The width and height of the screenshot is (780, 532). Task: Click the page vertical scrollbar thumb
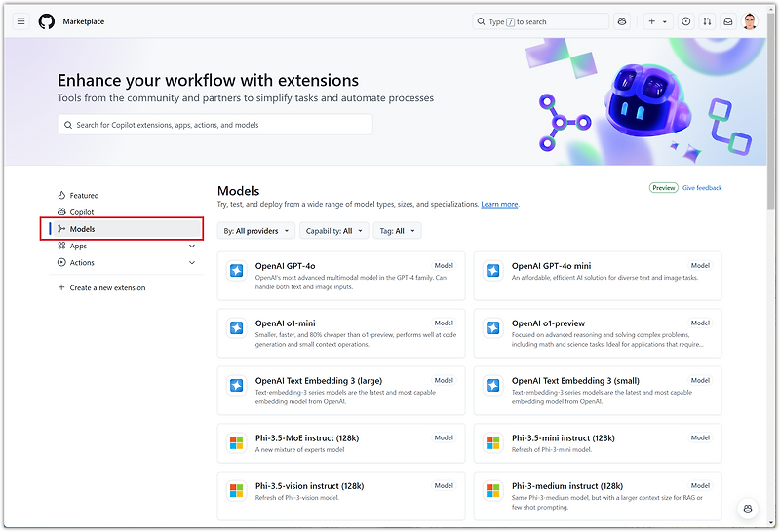(x=771, y=112)
